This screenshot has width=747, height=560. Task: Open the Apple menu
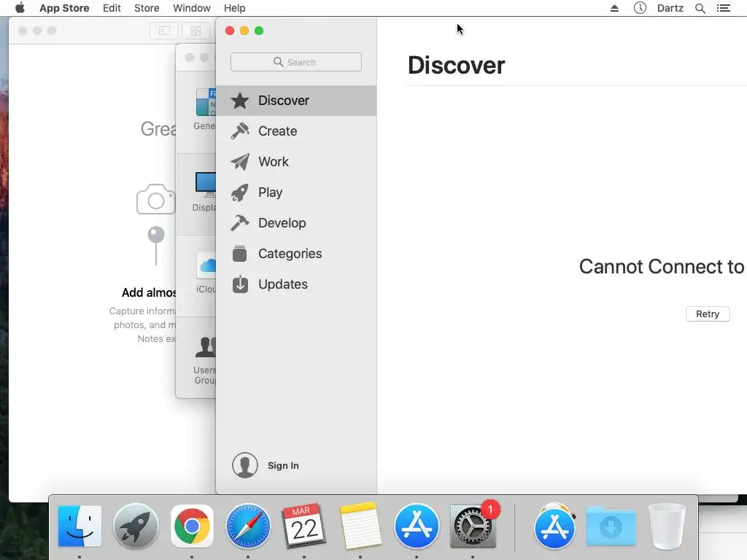click(x=20, y=8)
